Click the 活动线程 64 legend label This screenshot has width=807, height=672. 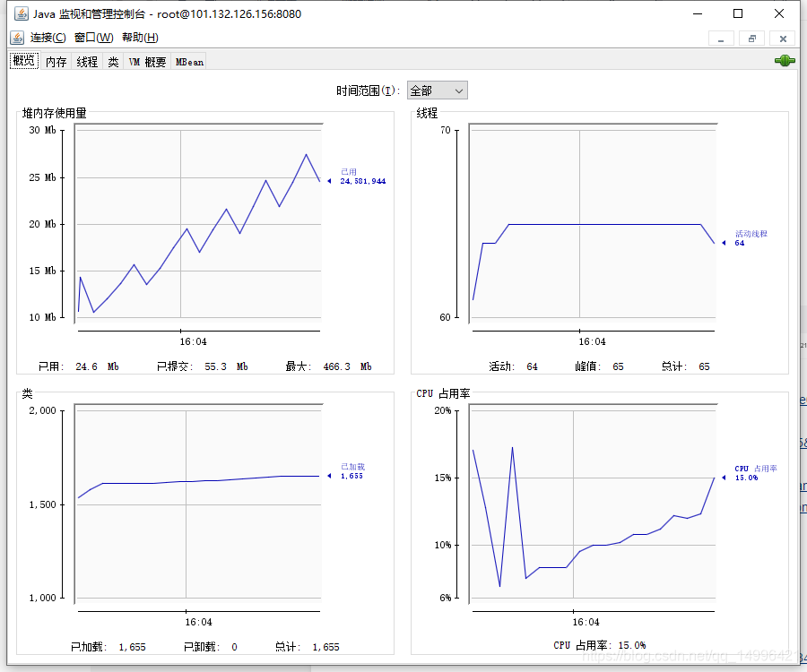tap(751, 238)
